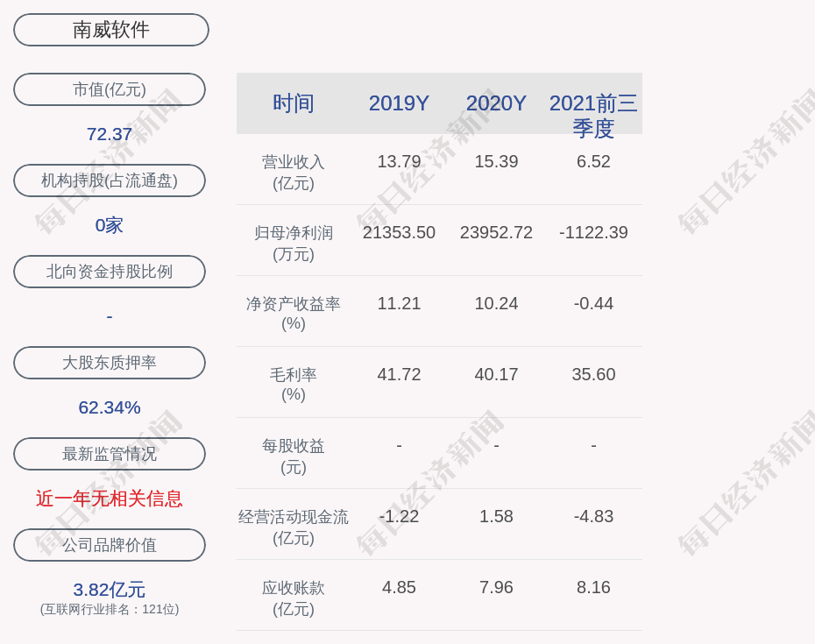
Task: Click the 毛利率(%) row label
Action: click(294, 385)
